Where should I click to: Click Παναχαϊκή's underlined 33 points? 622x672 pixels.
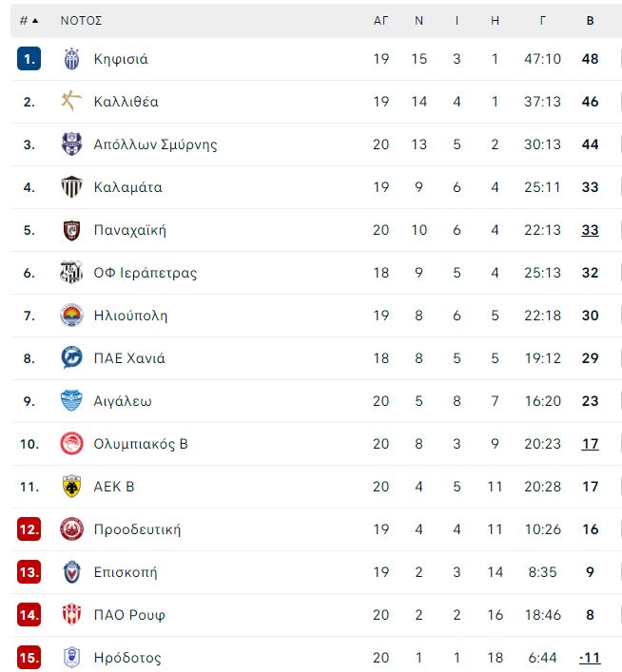pyautogui.click(x=591, y=230)
